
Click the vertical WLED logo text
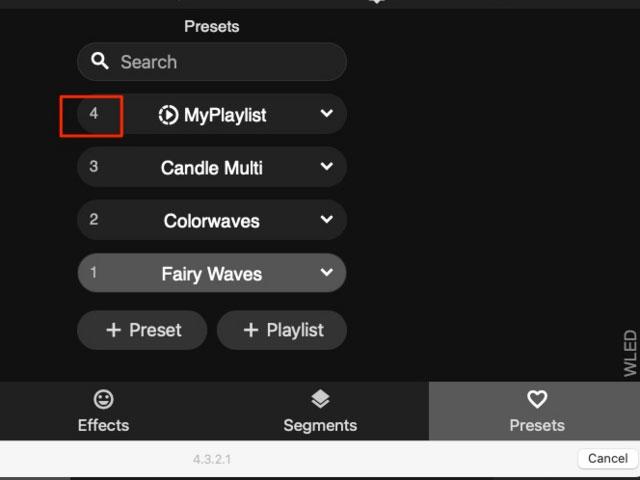pos(630,353)
